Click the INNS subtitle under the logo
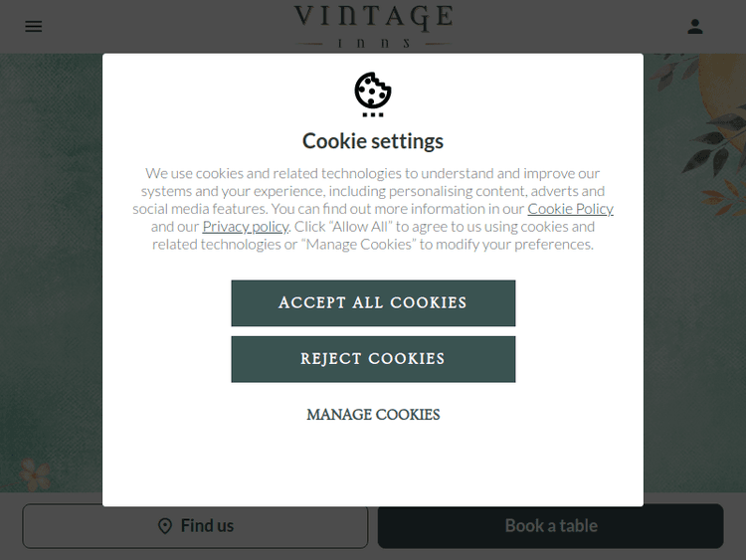The image size is (746, 560). 373,44
